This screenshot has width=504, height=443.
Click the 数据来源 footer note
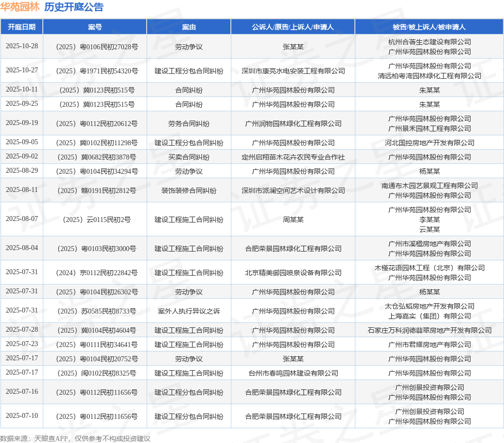[75, 439]
